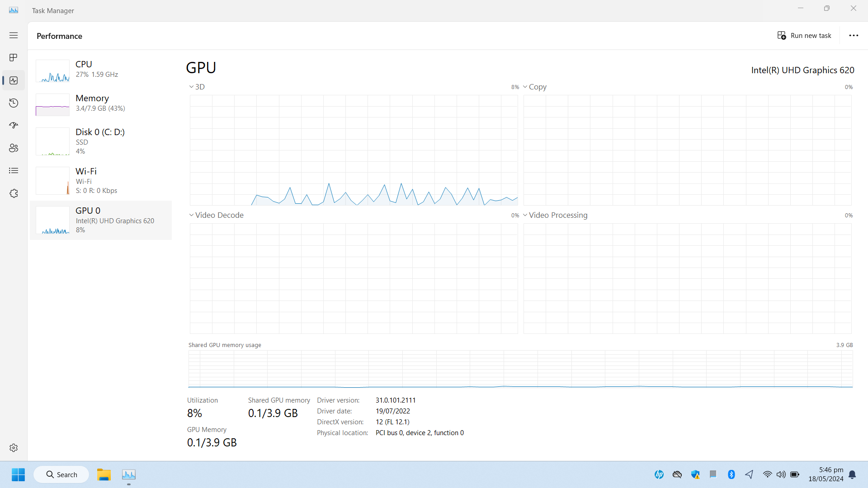Image resolution: width=868 pixels, height=488 pixels.
Task: Click the driver version value 31.0.101.2111
Action: point(396,400)
